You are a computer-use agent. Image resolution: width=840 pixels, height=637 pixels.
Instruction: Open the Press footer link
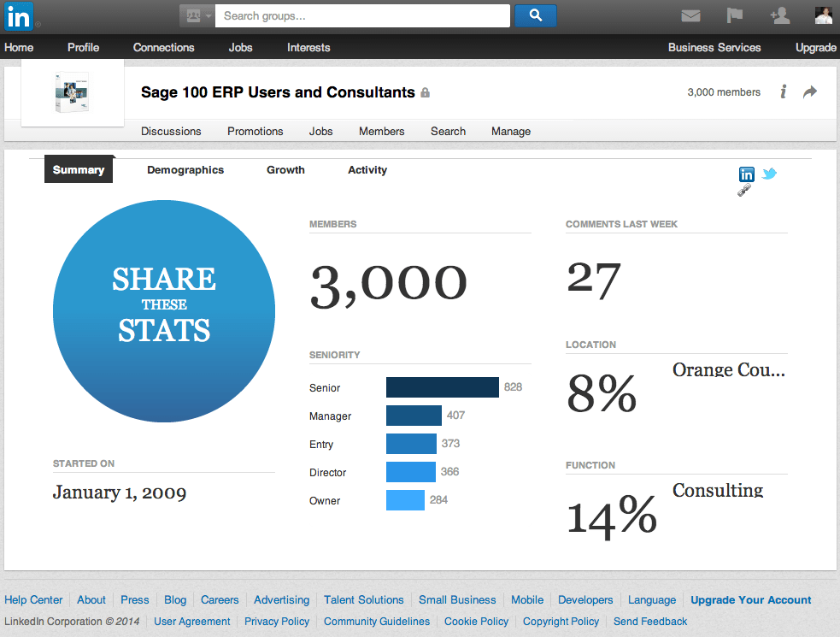134,600
